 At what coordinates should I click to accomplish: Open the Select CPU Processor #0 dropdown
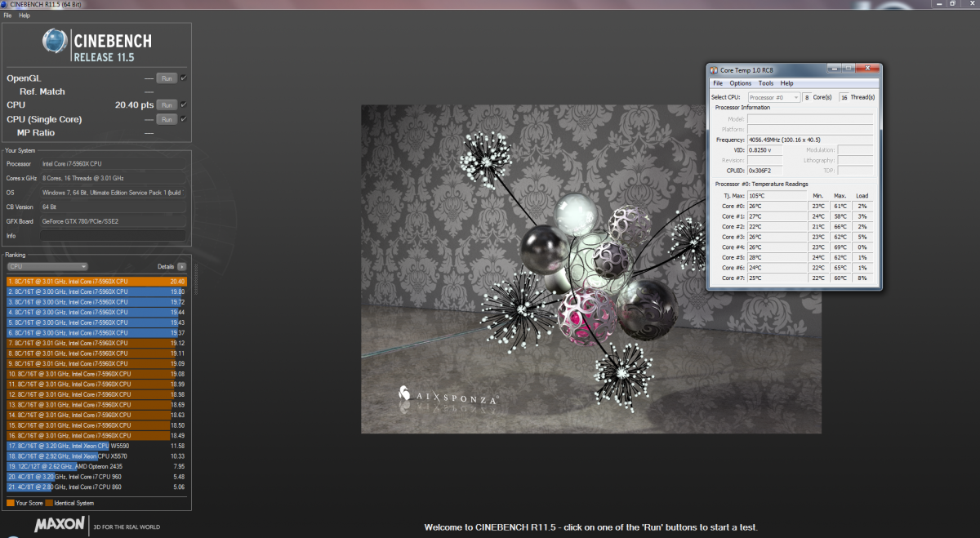774,97
